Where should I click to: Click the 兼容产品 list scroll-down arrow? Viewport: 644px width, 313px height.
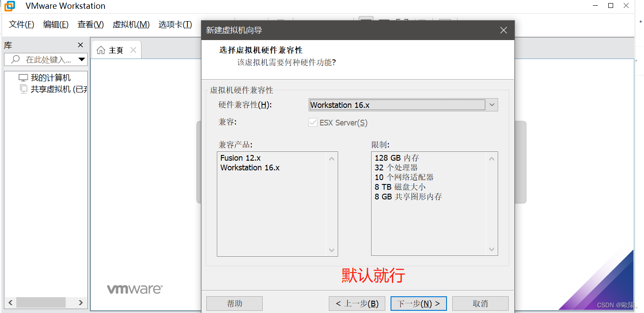coord(332,250)
